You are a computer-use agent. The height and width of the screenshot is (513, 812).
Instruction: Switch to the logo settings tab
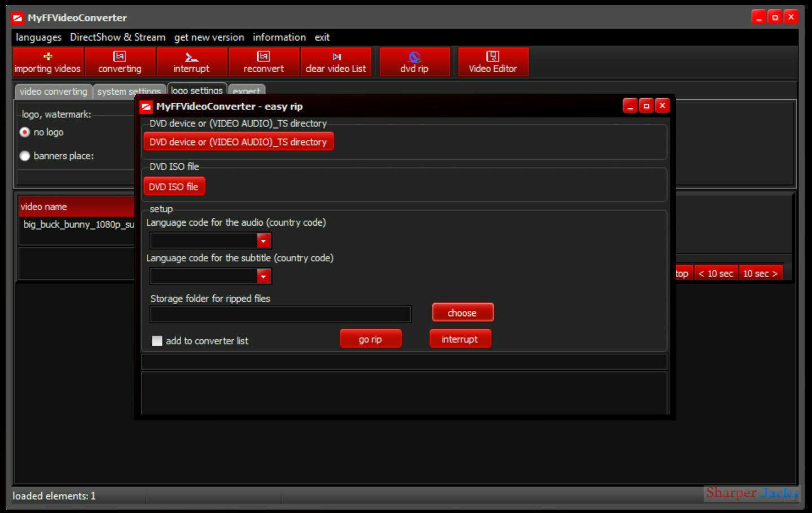coord(197,90)
